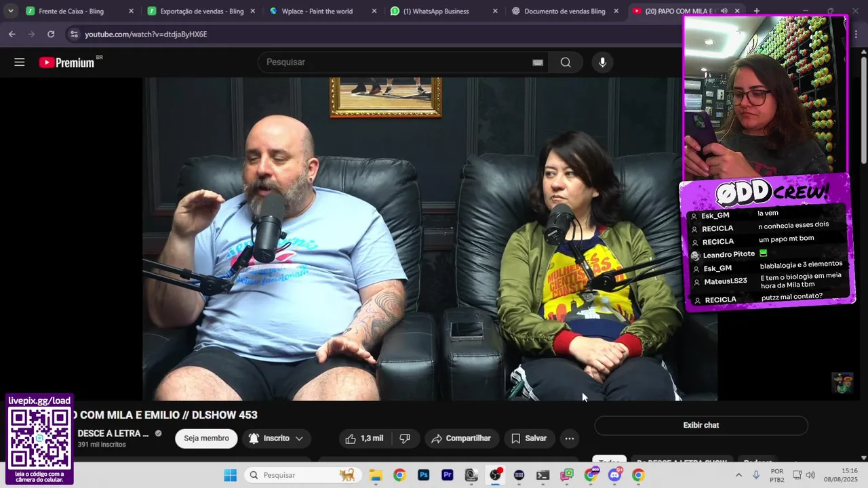Switch to WhatsApp Business tab
Screen dimensions: 868x488
pos(436,11)
